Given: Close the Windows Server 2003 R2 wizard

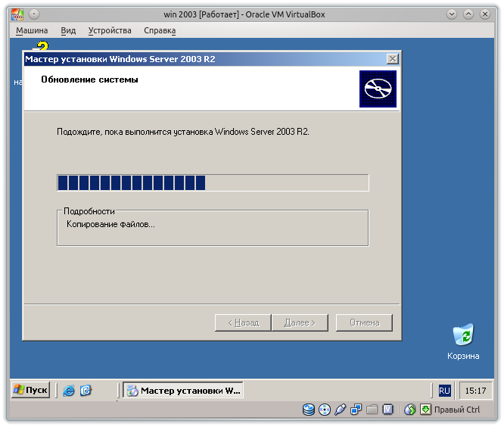Looking at the screenshot, I should coord(393,59).
